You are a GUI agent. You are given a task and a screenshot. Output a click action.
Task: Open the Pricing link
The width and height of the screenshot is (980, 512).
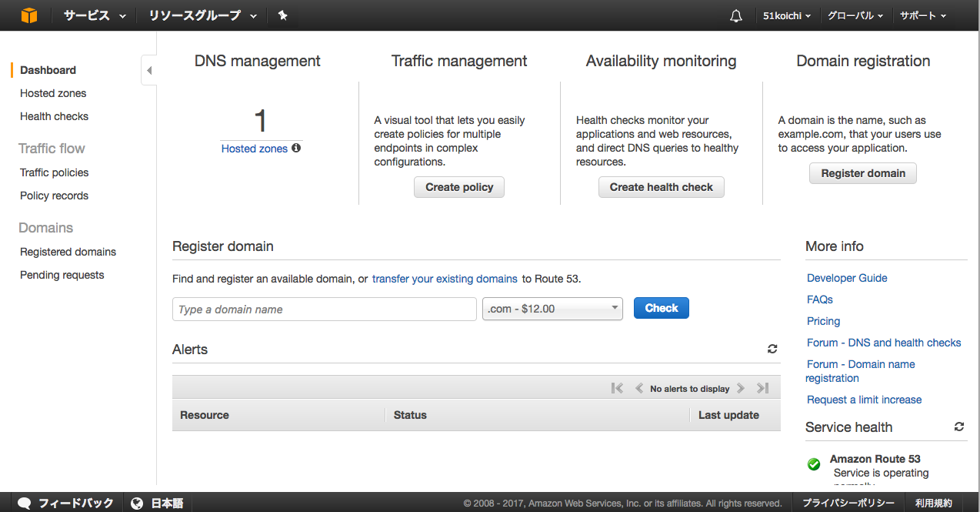click(823, 321)
